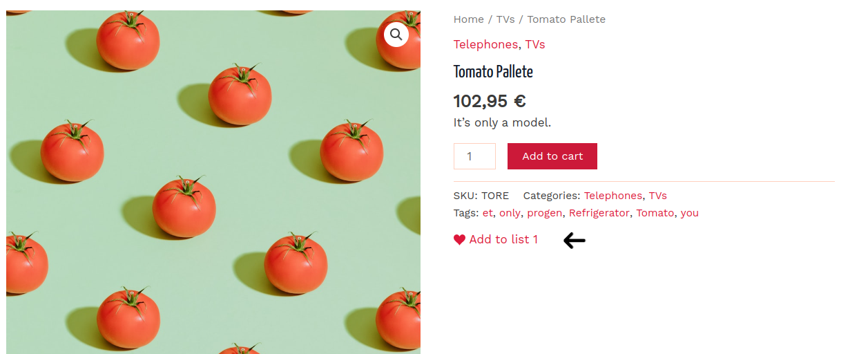The width and height of the screenshot is (868, 354).
Task: Open TVs breadcrumb link
Action: [x=505, y=19]
